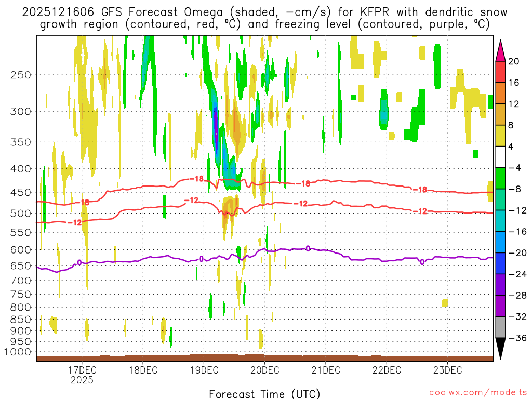532x399 pixels.
Task: Click the gray -32 to -36 colorbar segment
Action: click(x=501, y=327)
